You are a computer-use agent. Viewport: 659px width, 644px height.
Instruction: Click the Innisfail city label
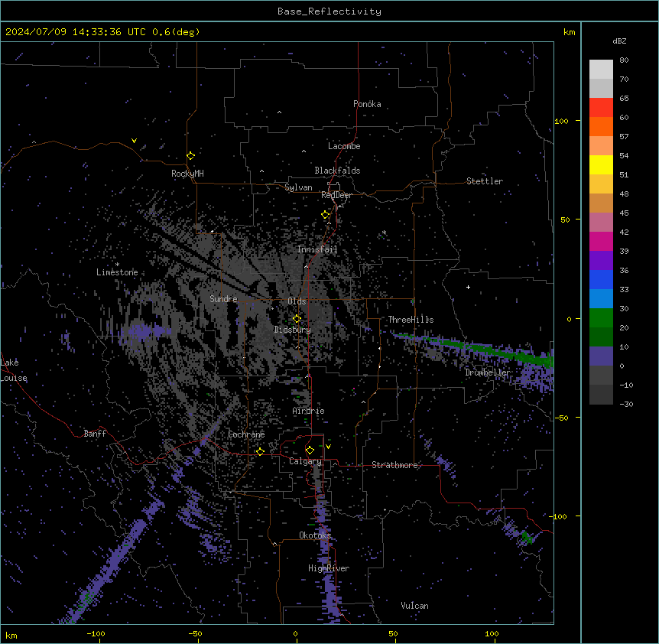click(x=317, y=249)
